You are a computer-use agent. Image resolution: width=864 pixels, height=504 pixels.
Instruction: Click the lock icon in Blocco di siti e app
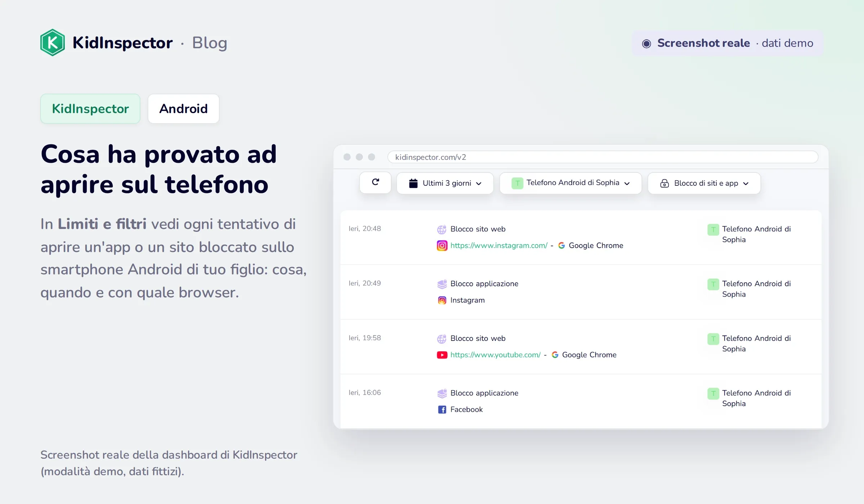(665, 183)
